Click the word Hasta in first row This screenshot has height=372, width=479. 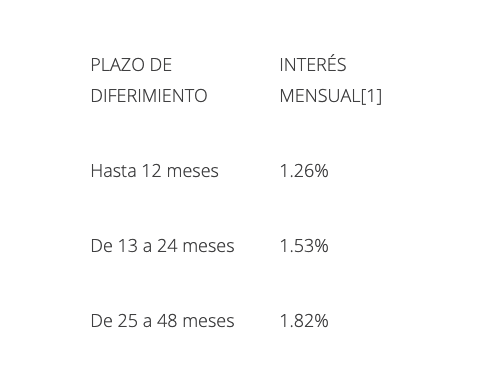pos(113,171)
